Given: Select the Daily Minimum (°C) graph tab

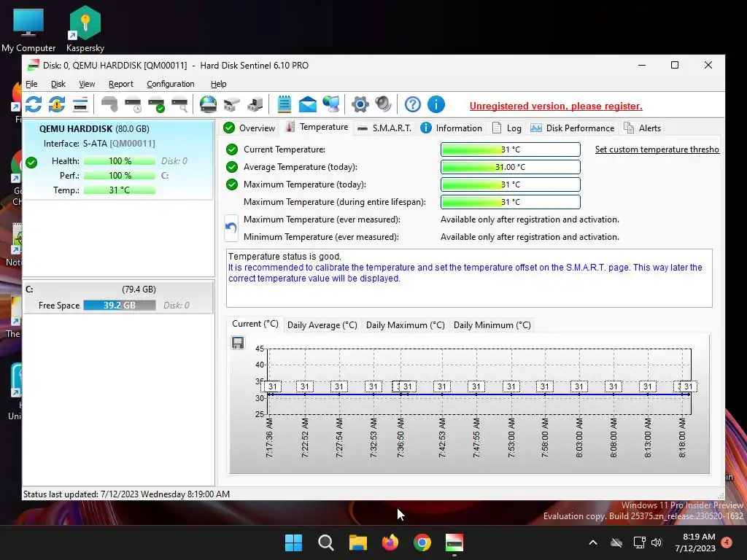Looking at the screenshot, I should 492,325.
